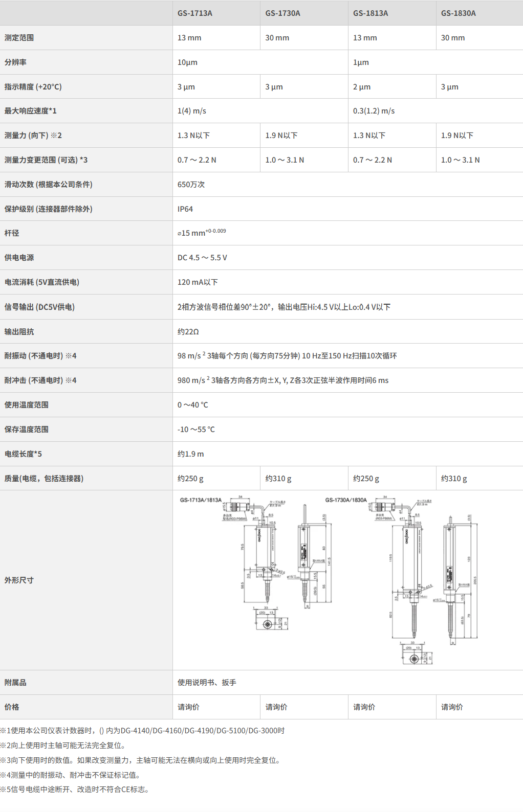Click the 外形尺寸 row label
Screen dimensions: 523x812
point(19,580)
